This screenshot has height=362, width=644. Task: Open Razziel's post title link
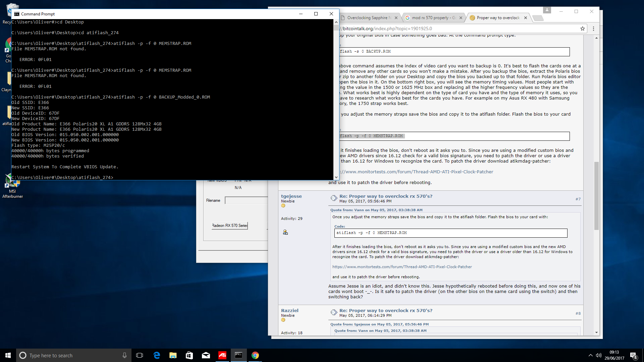pos(386,310)
